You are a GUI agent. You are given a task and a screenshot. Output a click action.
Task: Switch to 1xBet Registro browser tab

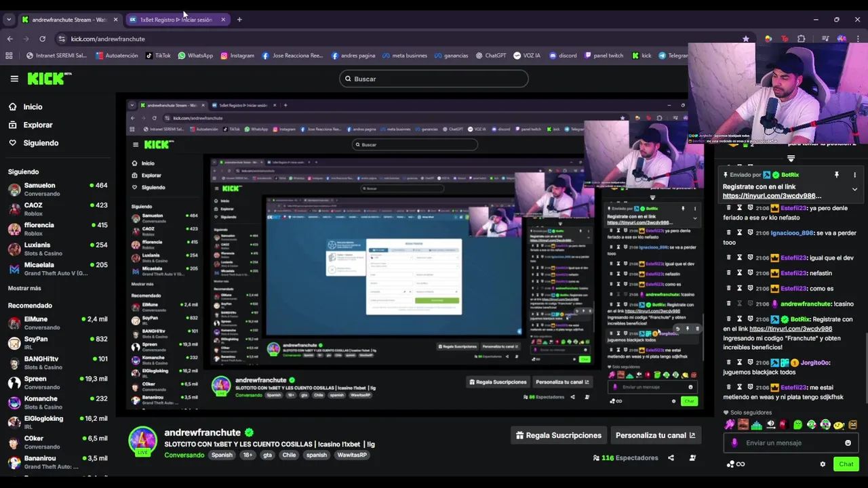178,20
